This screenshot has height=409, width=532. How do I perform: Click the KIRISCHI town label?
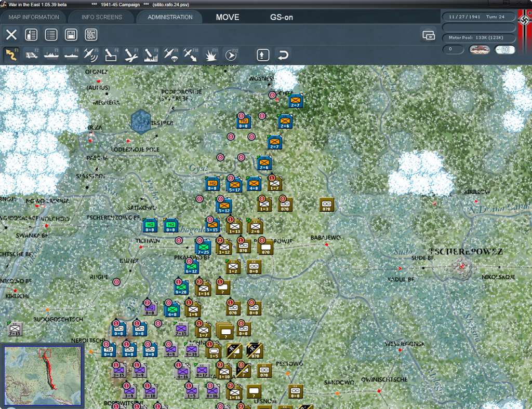pos(17,296)
